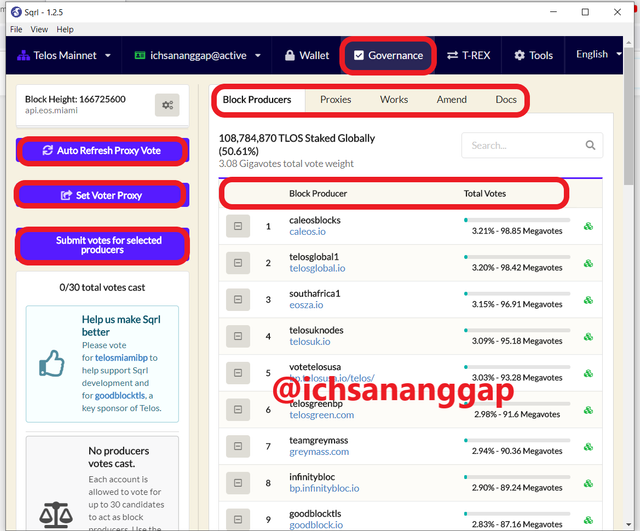640x531 pixels.
Task: Toggle vote checkbox for southafrica1
Action: pos(238,300)
